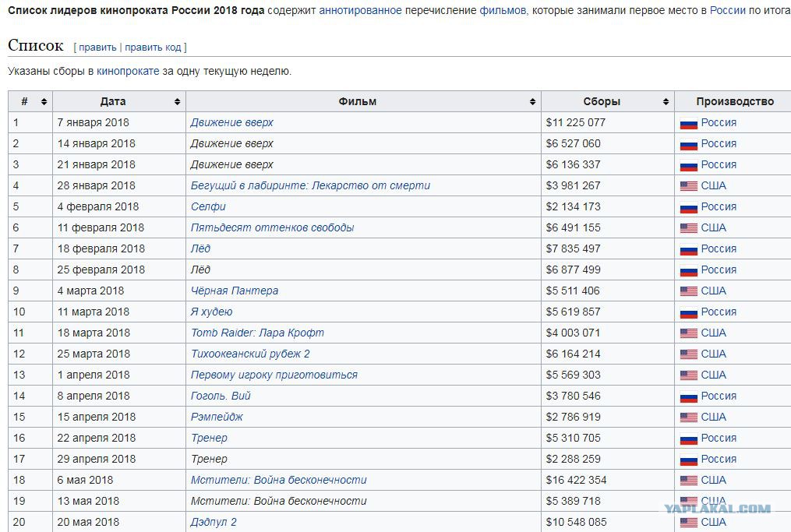Click US flag in Дэдпул 2 row
This screenshot has height=532, width=791.
tap(689, 523)
